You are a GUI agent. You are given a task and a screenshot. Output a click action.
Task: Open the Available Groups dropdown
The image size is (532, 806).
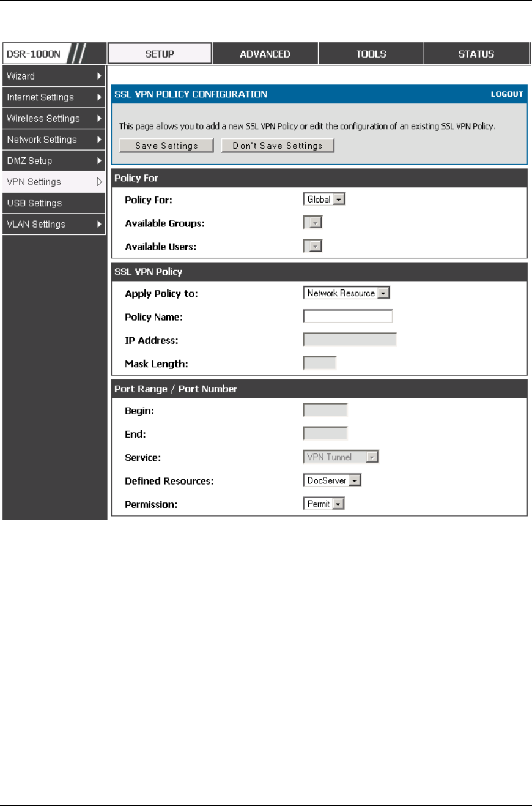pos(312,223)
